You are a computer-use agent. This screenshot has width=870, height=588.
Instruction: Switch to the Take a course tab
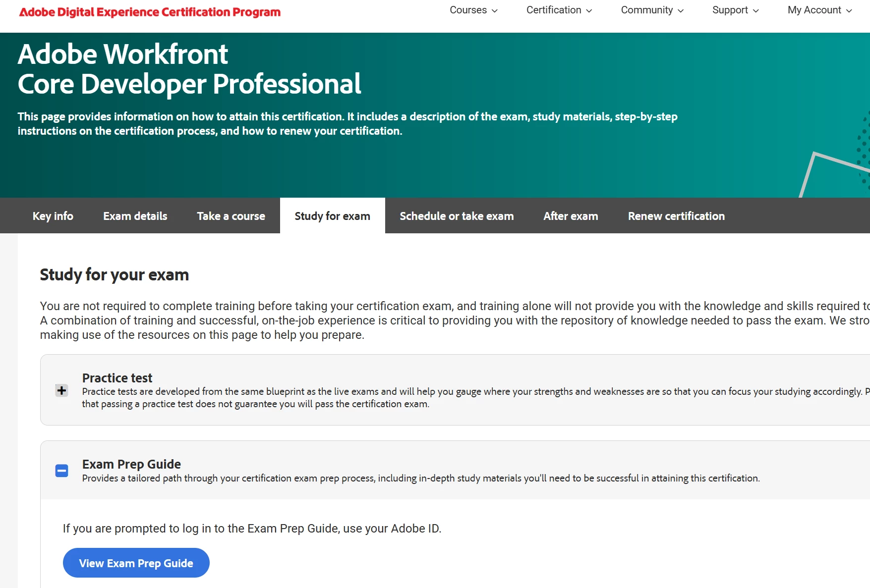click(231, 216)
